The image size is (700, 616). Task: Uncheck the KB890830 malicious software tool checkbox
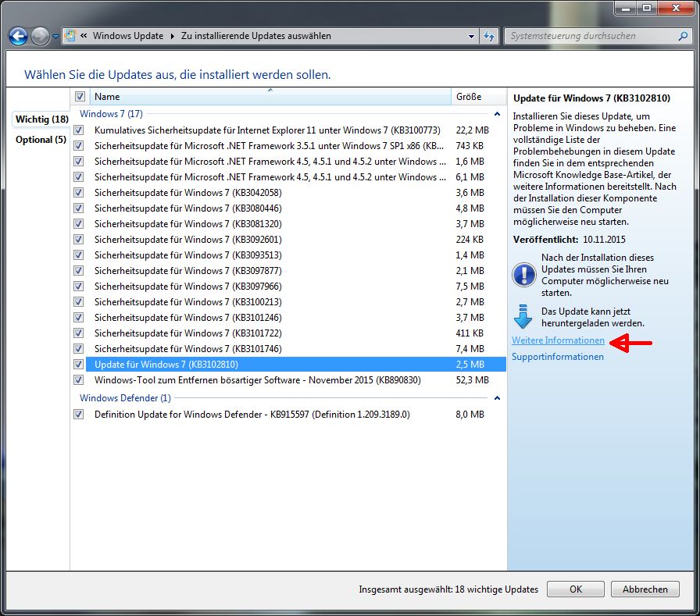point(79,379)
